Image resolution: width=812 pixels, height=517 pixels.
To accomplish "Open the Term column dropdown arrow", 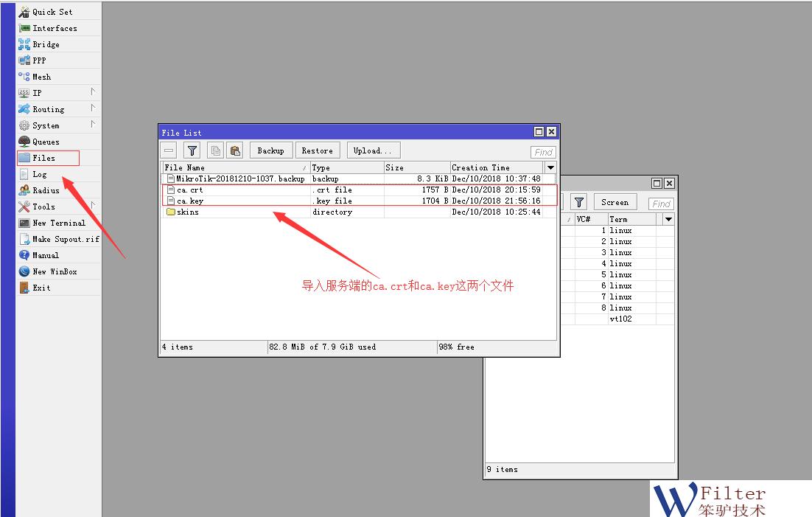I will click(668, 218).
